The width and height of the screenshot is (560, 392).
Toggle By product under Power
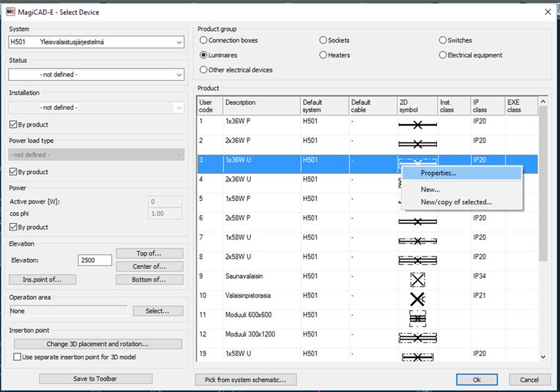point(29,227)
